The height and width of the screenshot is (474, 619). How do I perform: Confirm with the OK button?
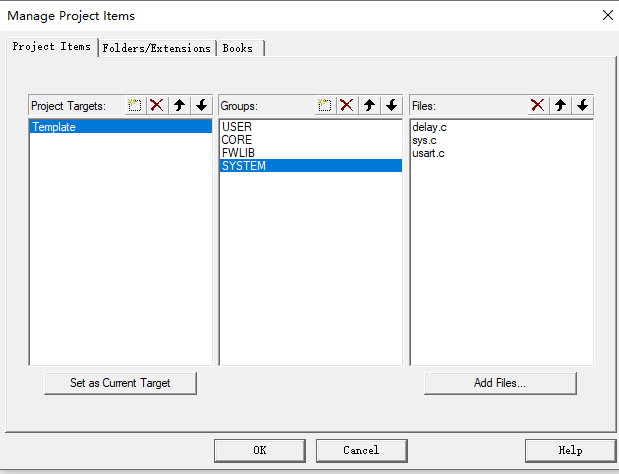(x=260, y=450)
